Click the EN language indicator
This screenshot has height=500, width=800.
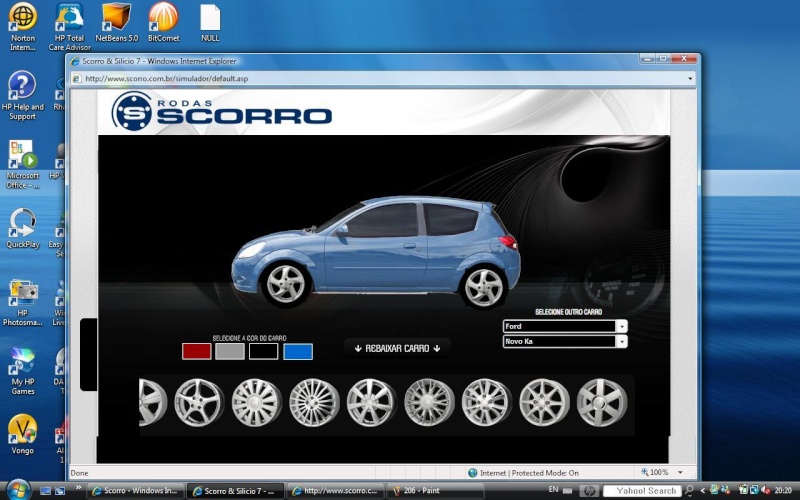point(554,489)
